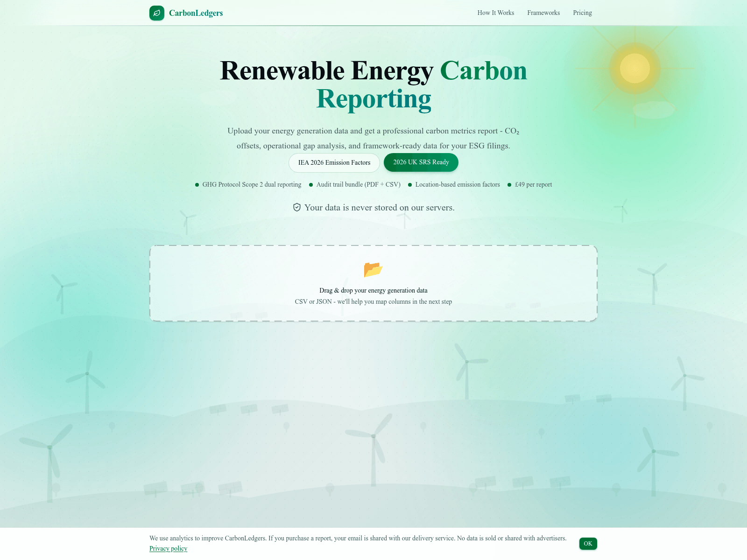Click the glowing sun illustration
The height and width of the screenshot is (560, 747).
[x=634, y=68]
